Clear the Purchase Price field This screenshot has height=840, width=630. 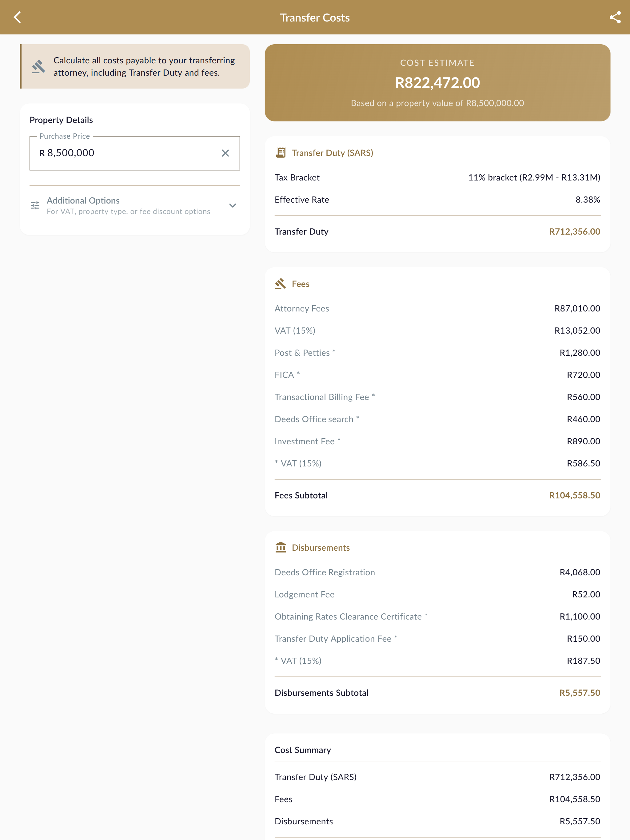pyautogui.click(x=225, y=153)
